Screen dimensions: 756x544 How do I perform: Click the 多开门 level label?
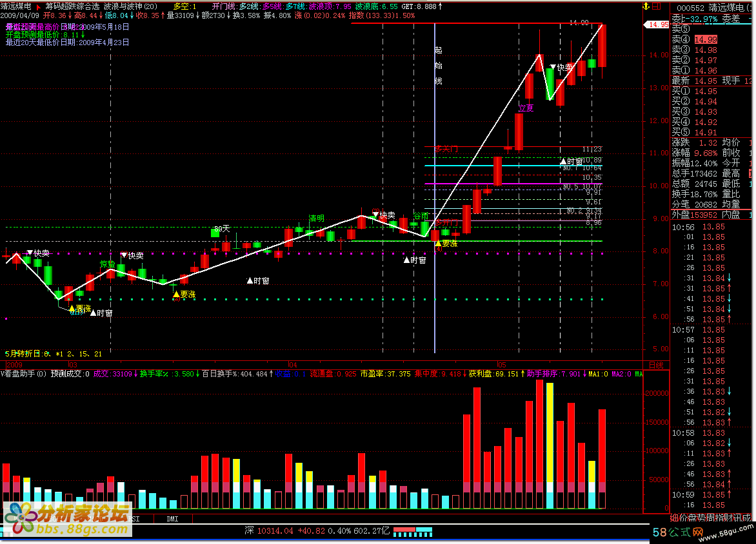click(x=447, y=222)
